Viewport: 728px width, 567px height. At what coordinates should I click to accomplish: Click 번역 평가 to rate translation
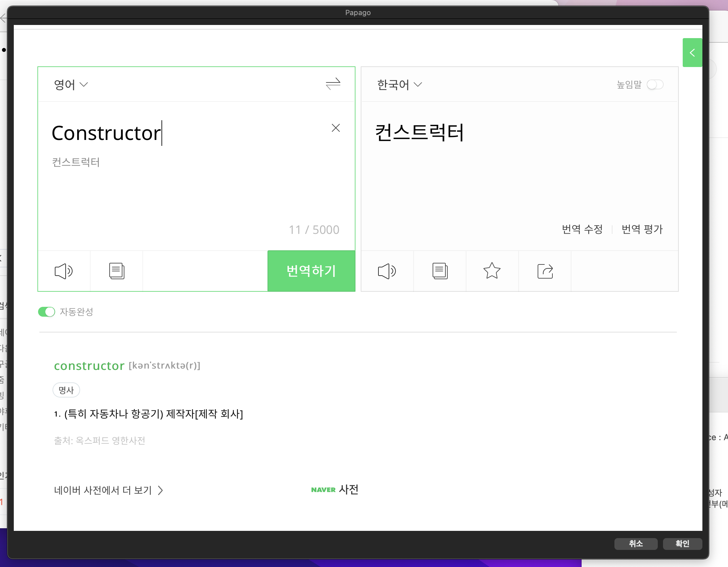(x=642, y=229)
